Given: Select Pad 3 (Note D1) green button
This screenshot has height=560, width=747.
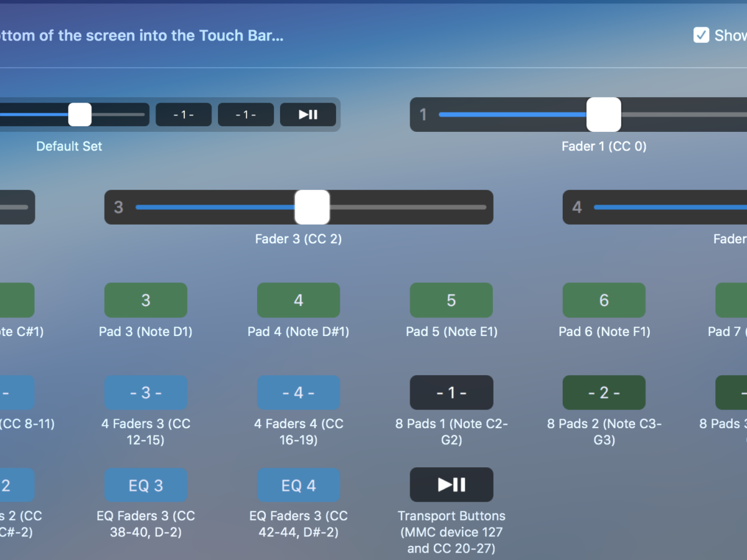Looking at the screenshot, I should [x=146, y=300].
